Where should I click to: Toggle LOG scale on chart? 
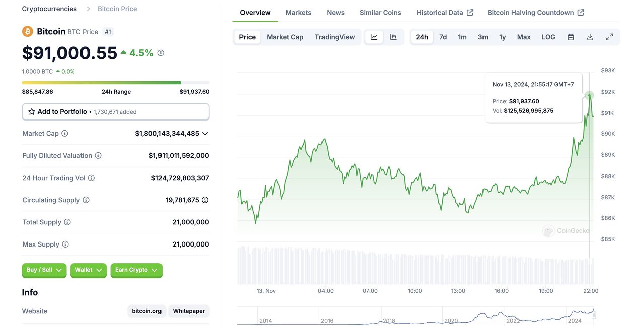548,37
